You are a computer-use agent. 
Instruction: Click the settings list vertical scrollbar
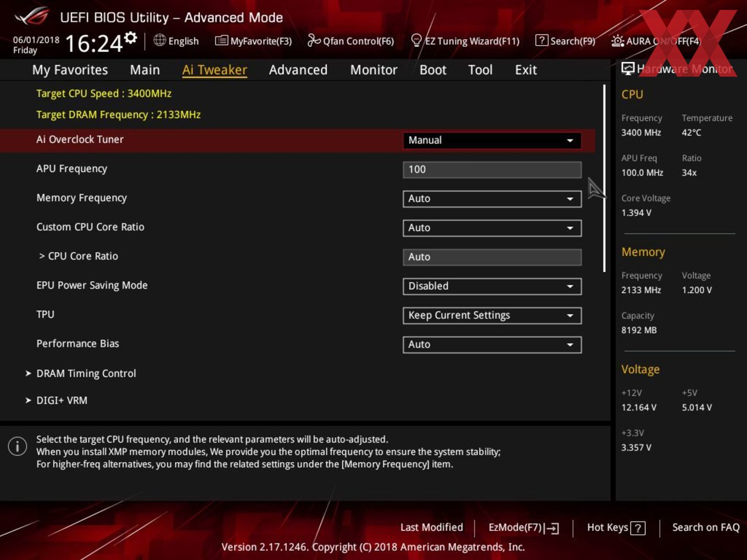[x=604, y=178]
